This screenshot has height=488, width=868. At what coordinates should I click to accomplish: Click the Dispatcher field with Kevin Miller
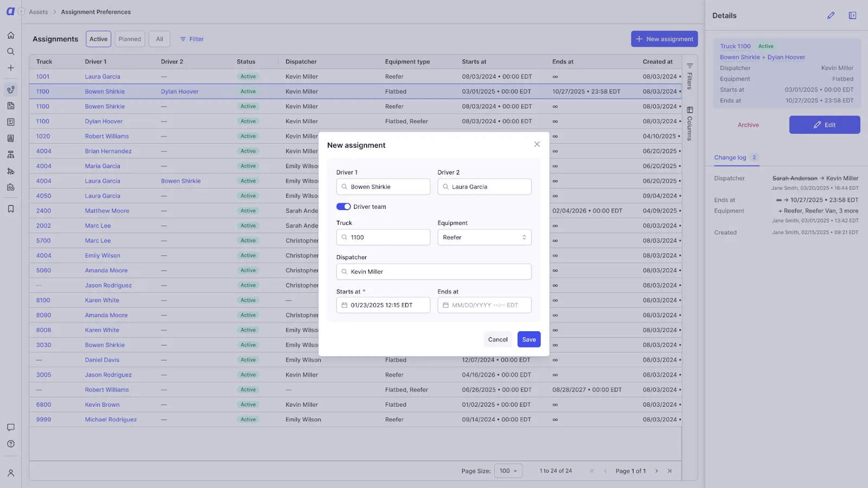(433, 272)
